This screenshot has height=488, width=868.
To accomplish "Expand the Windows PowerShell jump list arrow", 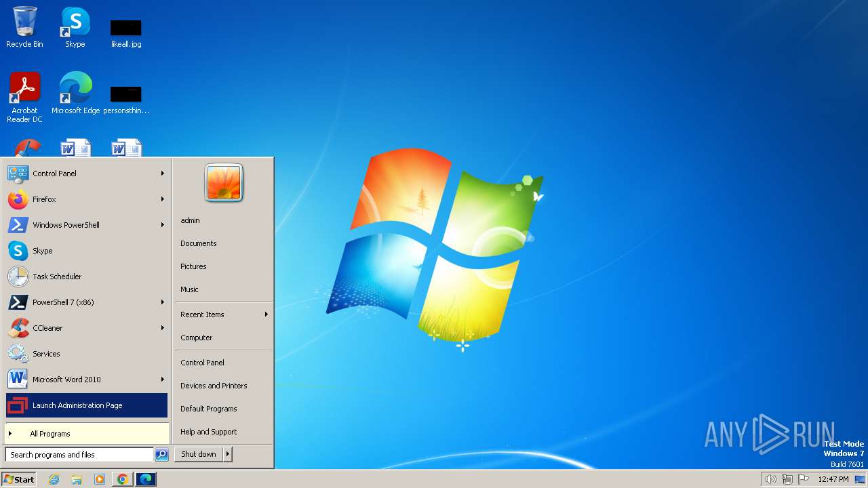I will 163,225.
